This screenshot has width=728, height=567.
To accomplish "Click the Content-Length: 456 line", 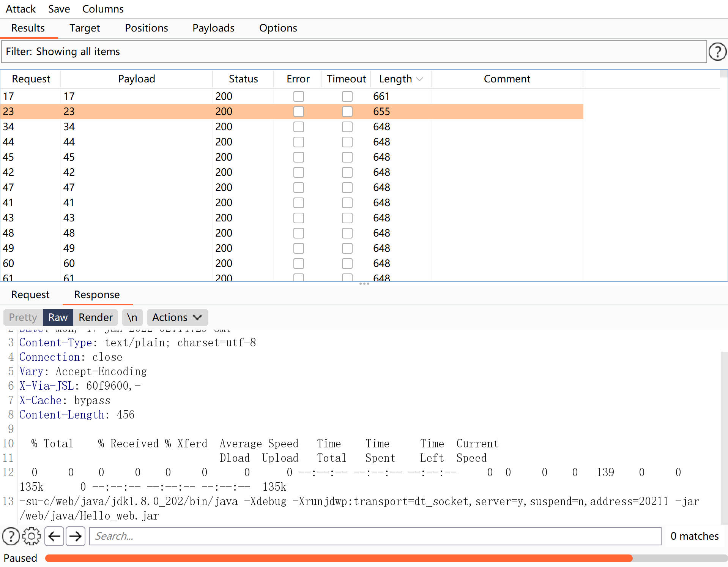I will 77,415.
